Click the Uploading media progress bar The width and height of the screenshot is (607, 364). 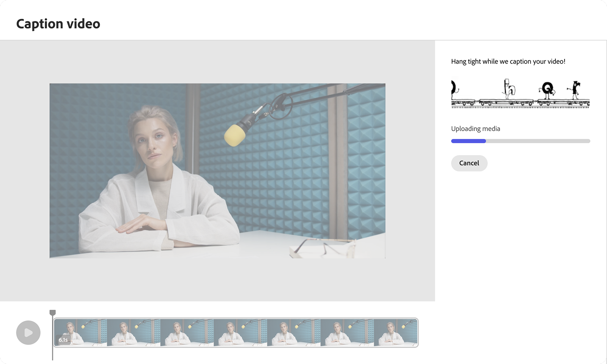(x=520, y=141)
